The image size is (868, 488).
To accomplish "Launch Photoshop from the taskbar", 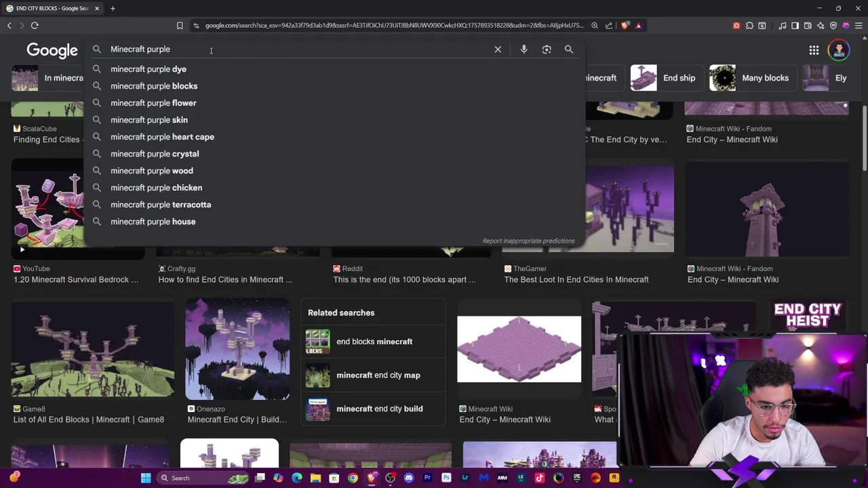I will (446, 478).
